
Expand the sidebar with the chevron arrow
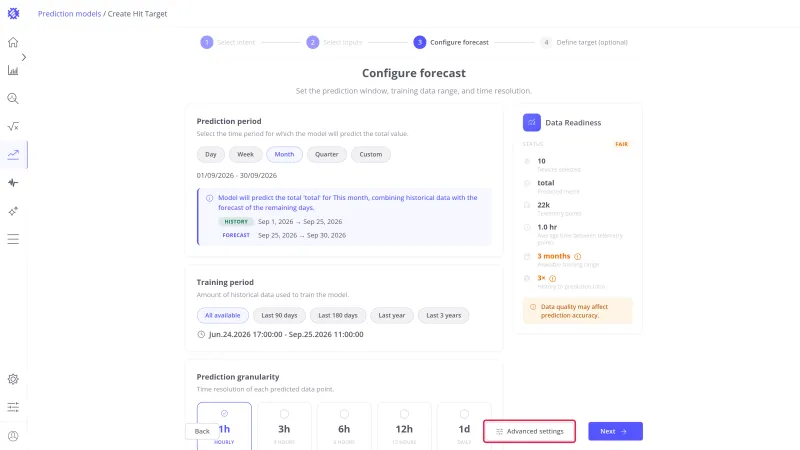(x=23, y=57)
